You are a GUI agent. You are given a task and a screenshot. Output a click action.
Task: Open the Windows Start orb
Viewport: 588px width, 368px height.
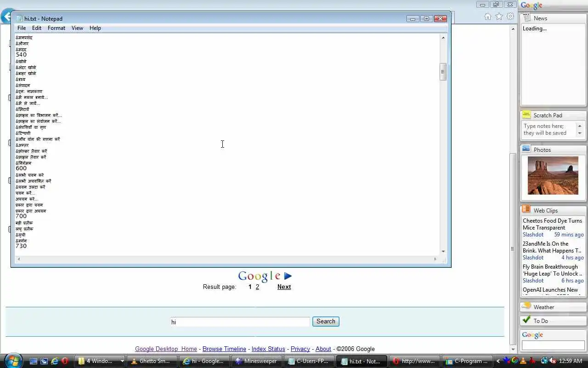[x=12, y=360]
